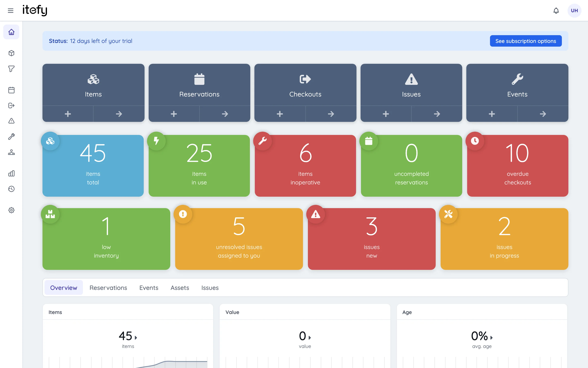Open the UH user avatar menu

click(574, 10)
